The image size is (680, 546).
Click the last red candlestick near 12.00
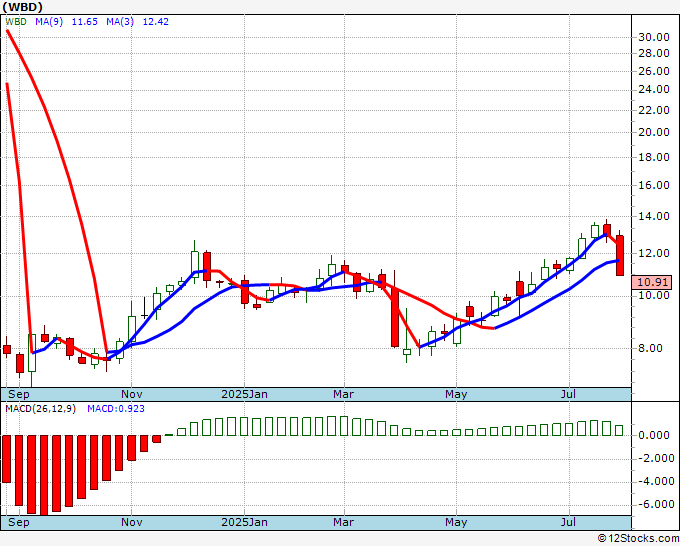tap(620, 254)
